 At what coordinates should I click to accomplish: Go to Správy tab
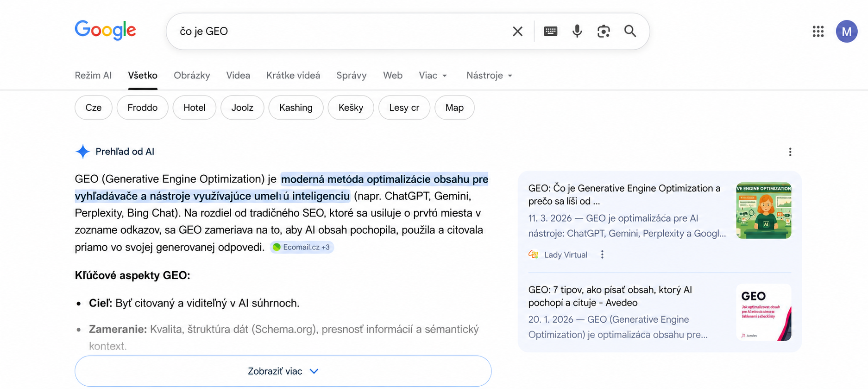tap(352, 75)
